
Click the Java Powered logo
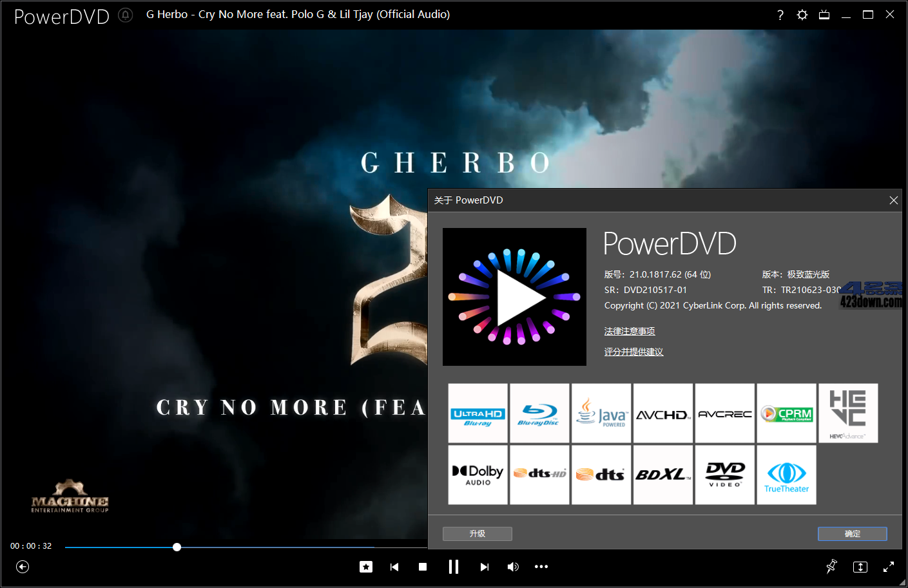click(x=601, y=413)
